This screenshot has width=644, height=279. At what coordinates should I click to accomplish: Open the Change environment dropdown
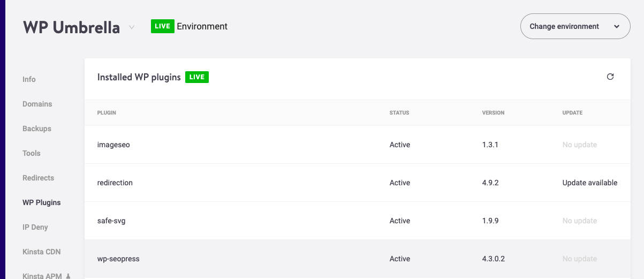(575, 26)
